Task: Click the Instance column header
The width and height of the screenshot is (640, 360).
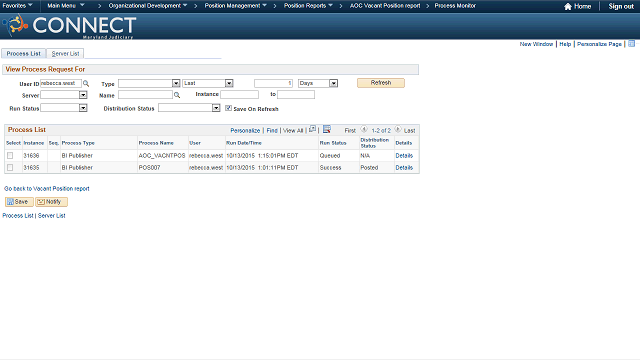Action: pos(33,143)
